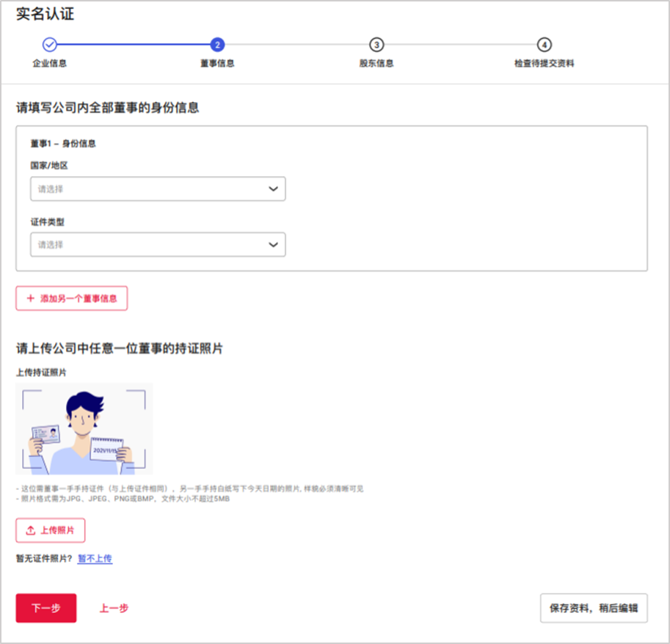Click the 证件类型 field label

48,222
